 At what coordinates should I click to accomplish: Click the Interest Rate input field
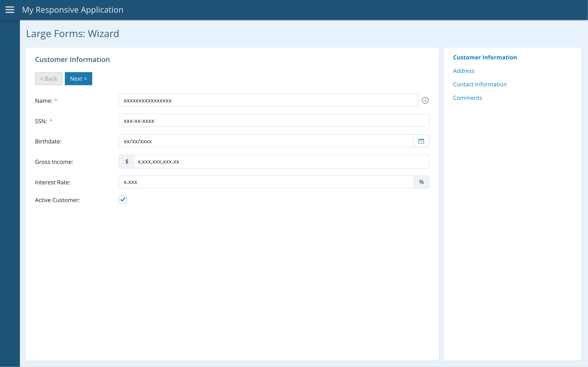(x=266, y=182)
